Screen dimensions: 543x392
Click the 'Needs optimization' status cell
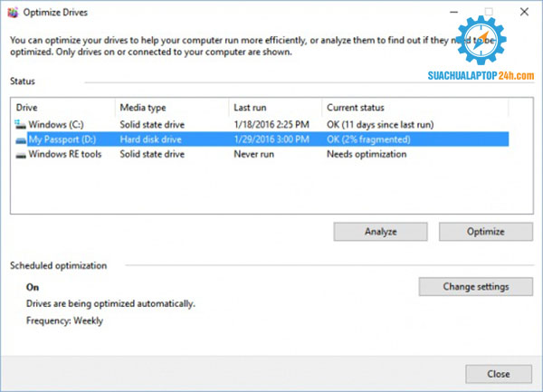[x=367, y=155]
